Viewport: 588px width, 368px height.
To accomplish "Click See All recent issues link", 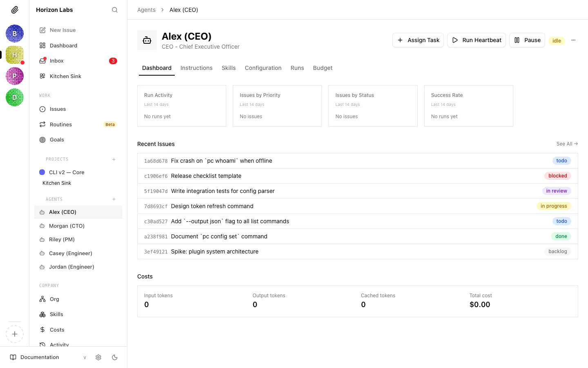I will click(567, 144).
